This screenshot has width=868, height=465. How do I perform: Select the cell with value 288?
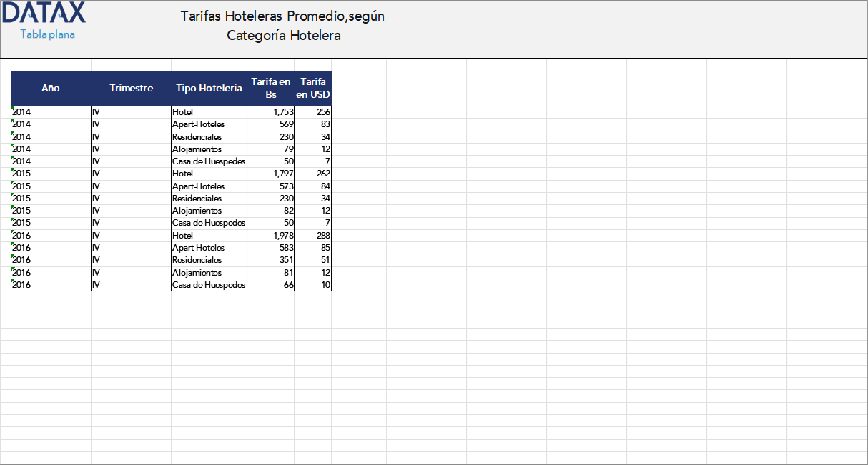point(312,236)
